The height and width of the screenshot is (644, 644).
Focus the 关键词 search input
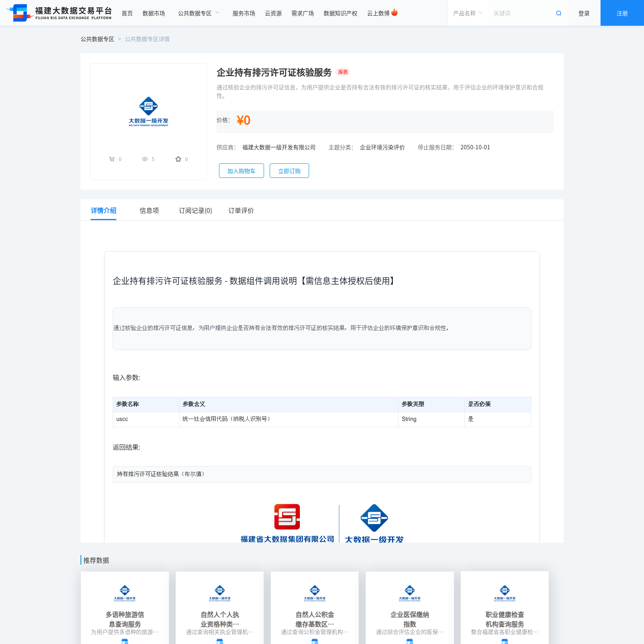pyautogui.click(x=521, y=13)
